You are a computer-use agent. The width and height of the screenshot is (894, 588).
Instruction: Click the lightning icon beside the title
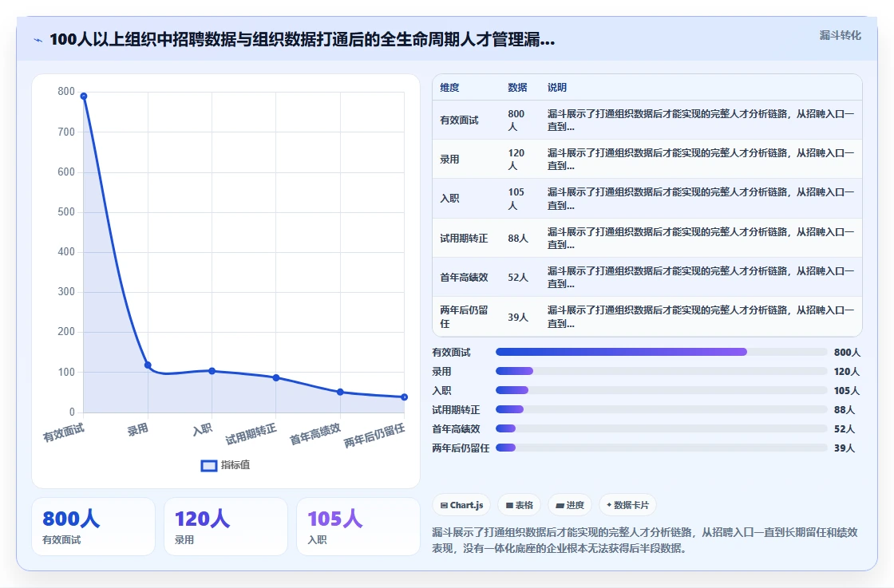[x=38, y=40]
